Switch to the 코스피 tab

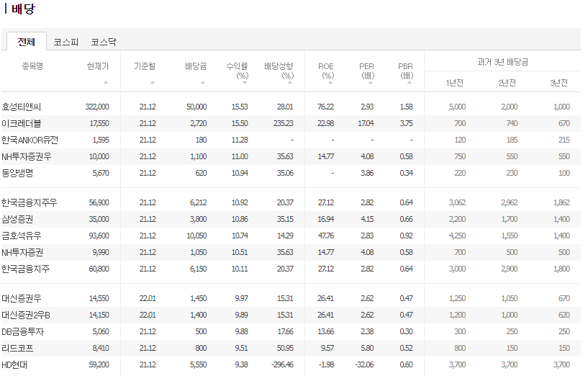65,42
